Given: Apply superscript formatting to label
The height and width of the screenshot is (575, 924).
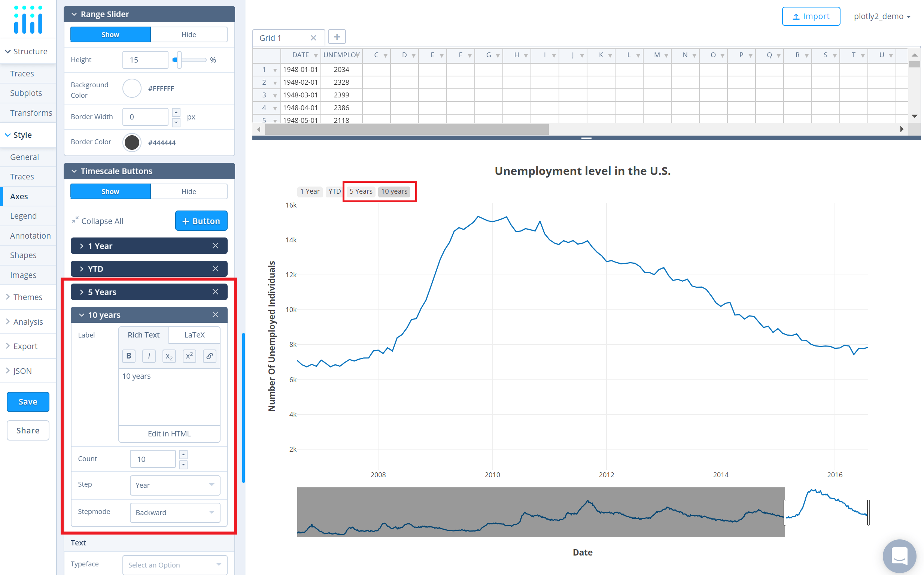Looking at the screenshot, I should (189, 356).
